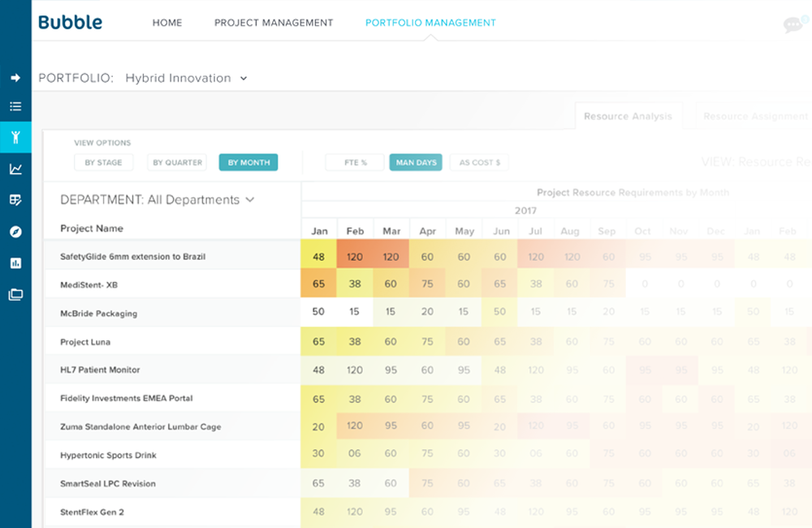Open Fidelity Investments EMEA Portal project

click(x=127, y=399)
